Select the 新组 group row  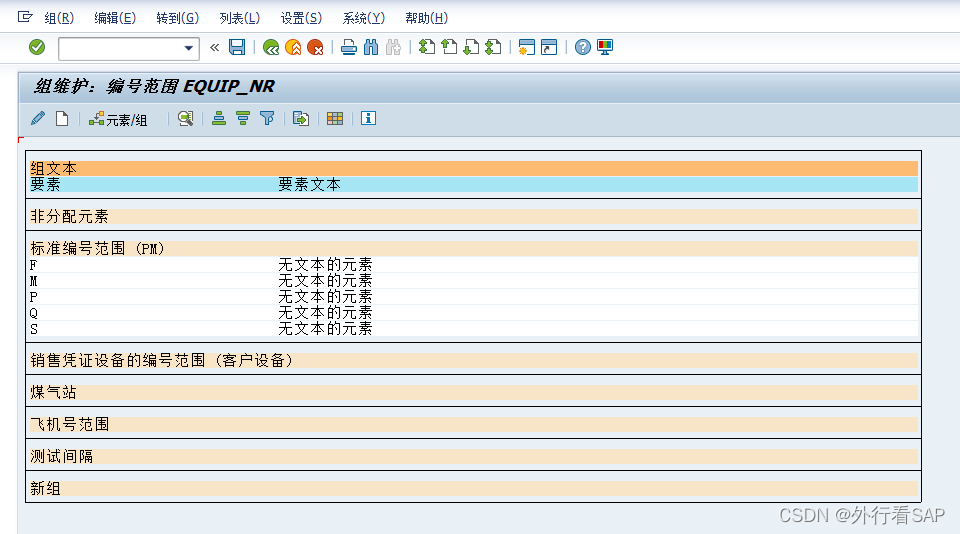point(473,489)
